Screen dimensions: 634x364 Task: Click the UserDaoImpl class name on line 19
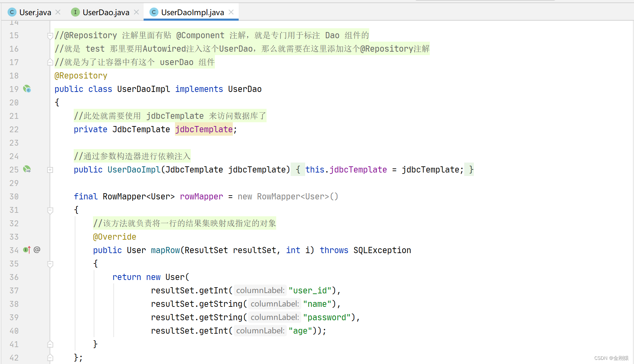point(144,89)
